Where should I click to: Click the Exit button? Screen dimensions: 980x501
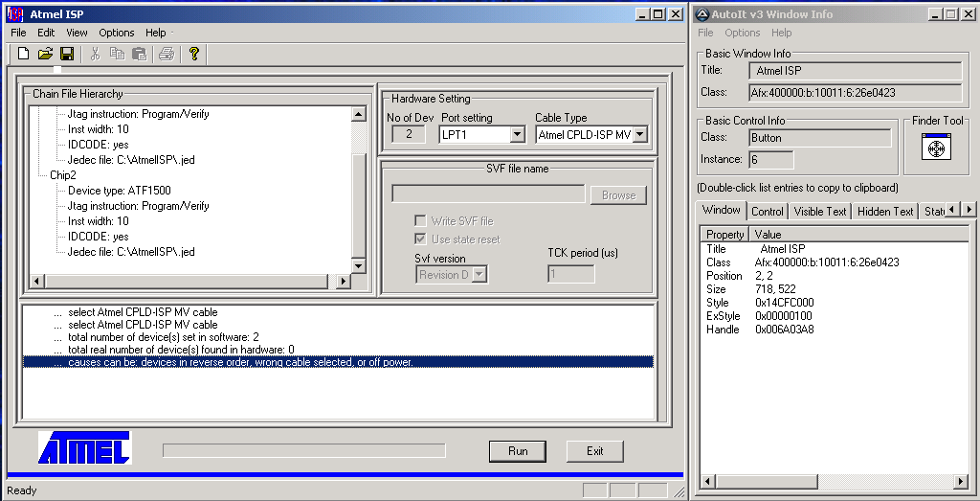coord(595,451)
